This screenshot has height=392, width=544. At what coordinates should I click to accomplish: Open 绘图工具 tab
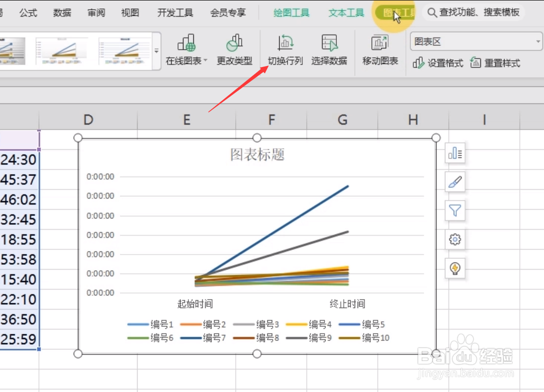291,13
